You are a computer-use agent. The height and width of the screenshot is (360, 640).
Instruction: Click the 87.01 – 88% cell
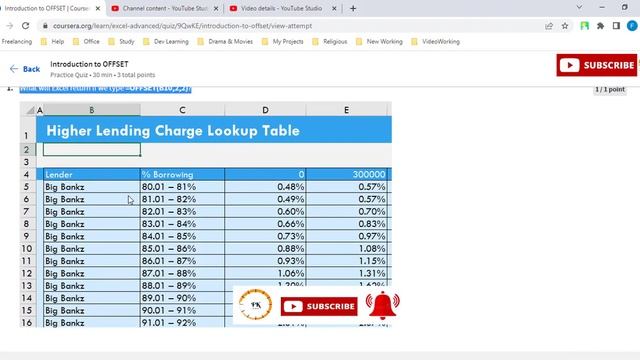pyautogui.click(x=182, y=273)
